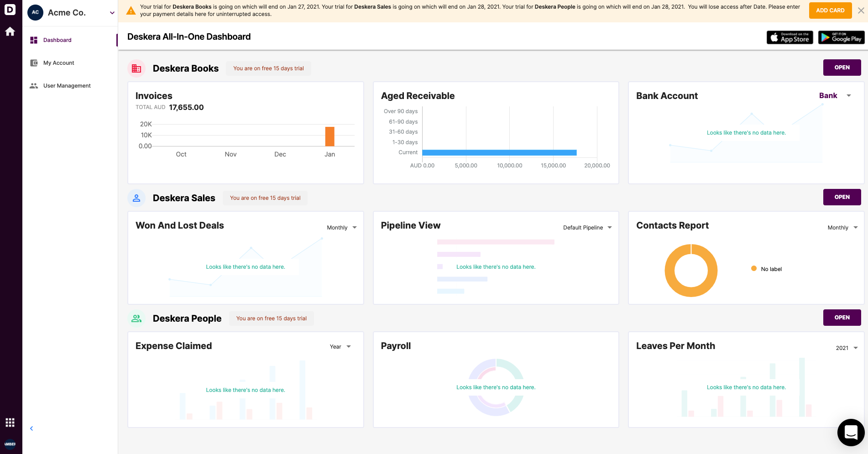
Task: Click the My Account wallet icon
Action: click(x=34, y=63)
